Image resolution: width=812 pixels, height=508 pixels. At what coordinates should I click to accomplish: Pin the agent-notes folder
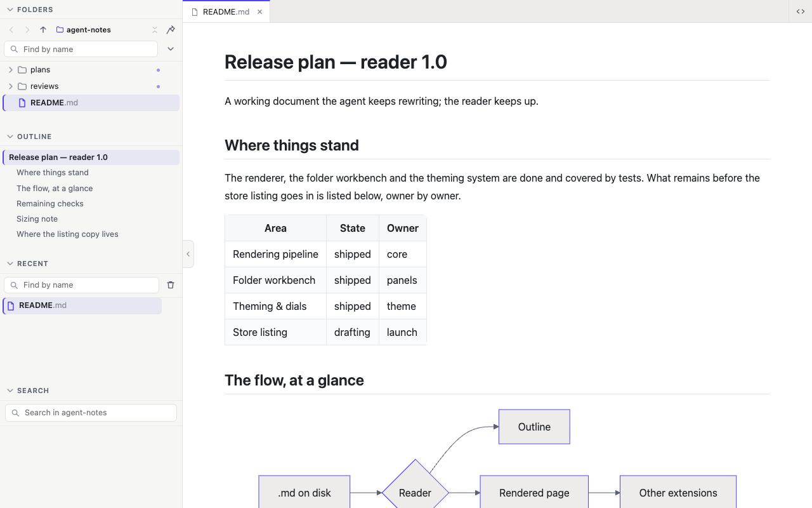coord(171,30)
